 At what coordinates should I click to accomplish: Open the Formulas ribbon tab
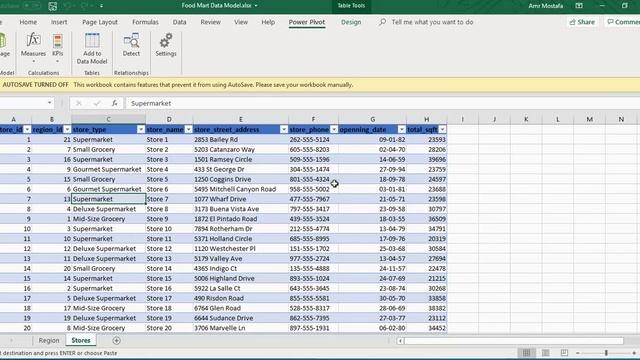[145, 22]
